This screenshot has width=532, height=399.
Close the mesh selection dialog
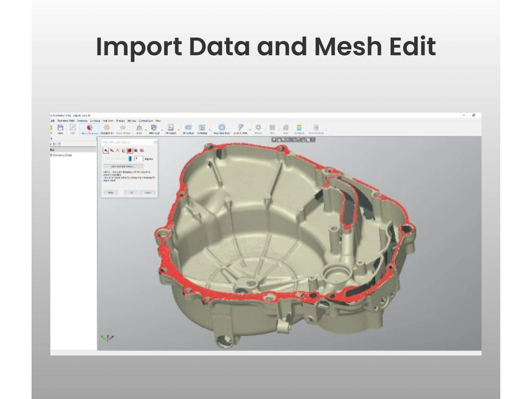coord(155,142)
